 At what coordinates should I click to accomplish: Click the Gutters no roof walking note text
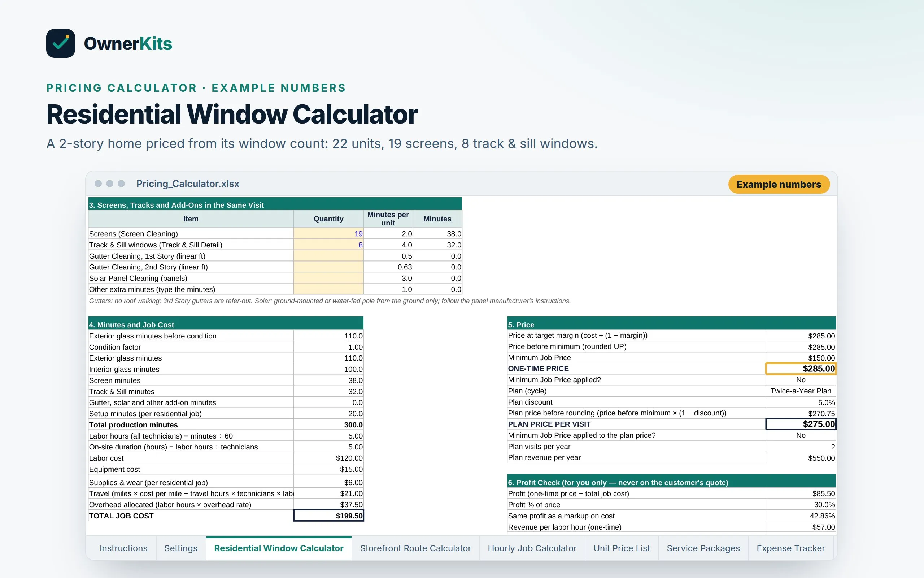click(330, 301)
